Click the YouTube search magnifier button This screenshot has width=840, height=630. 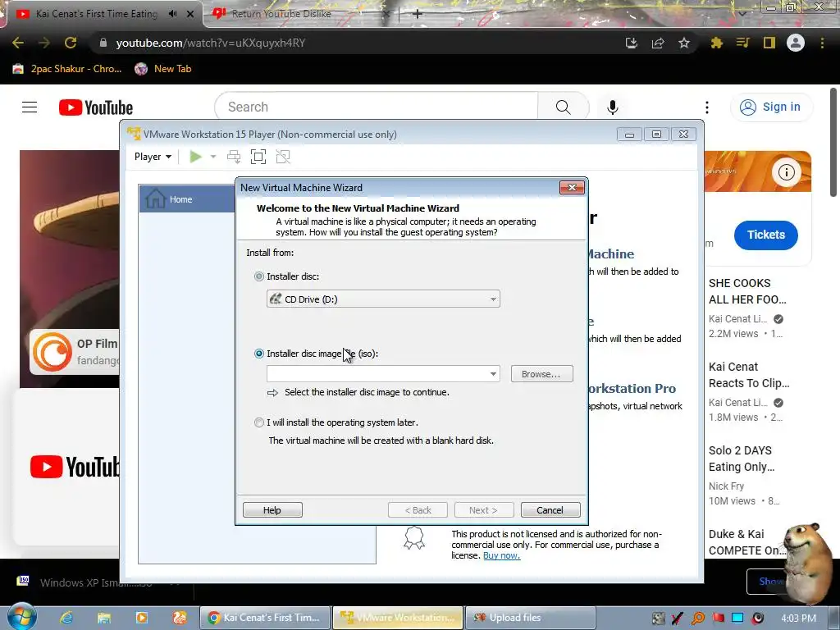563,107
